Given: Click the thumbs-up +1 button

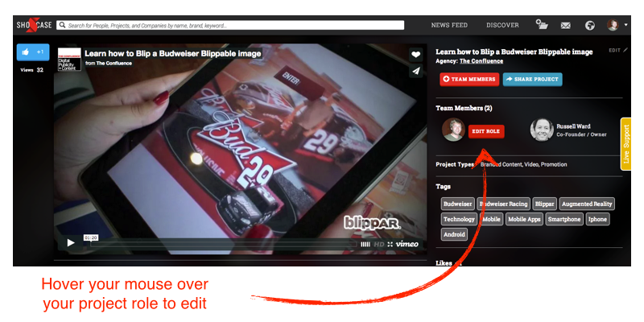Looking at the screenshot, I should (x=33, y=52).
